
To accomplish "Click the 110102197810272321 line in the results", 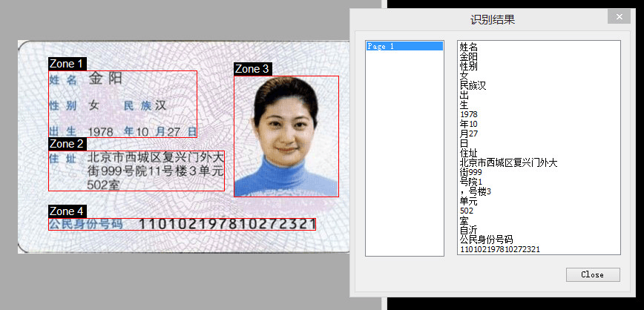I will (500, 249).
